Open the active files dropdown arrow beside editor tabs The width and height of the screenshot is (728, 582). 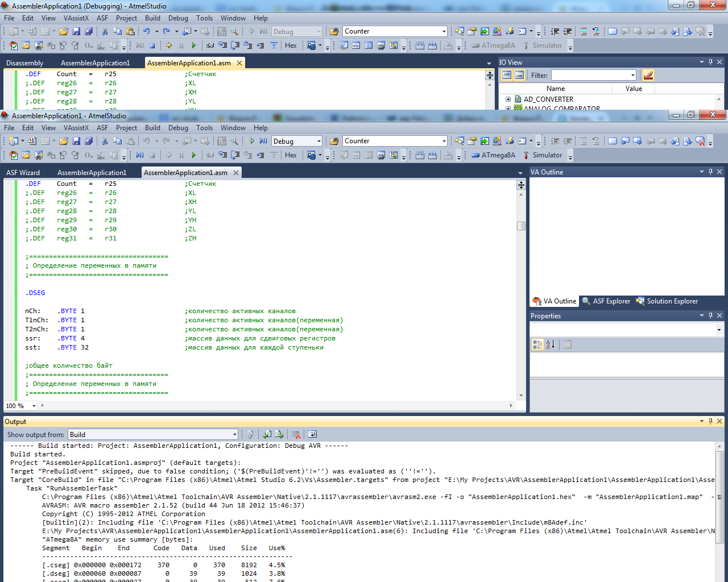coord(520,173)
